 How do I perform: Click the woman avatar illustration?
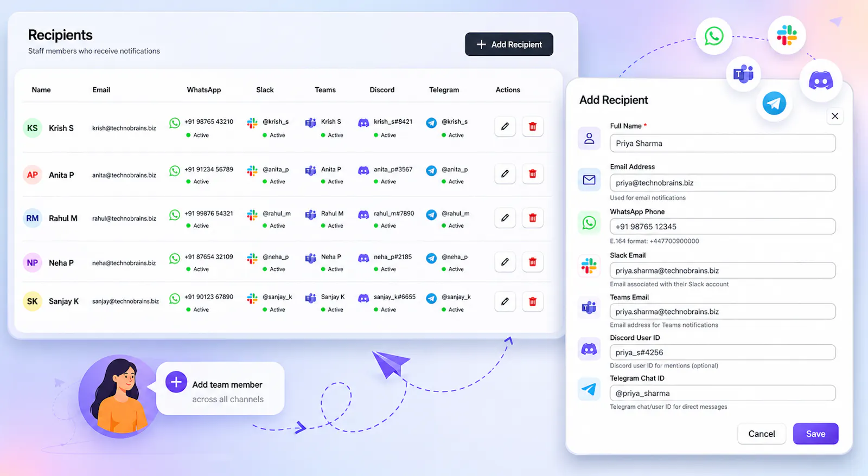coord(118,396)
